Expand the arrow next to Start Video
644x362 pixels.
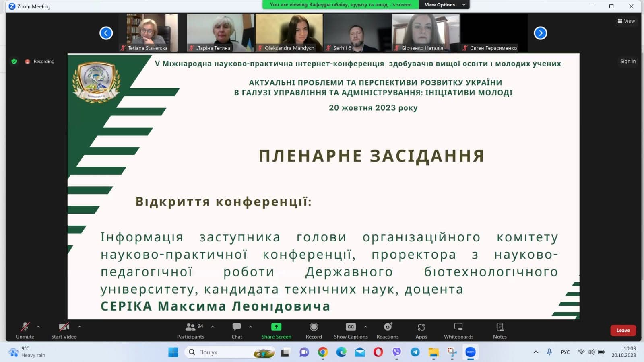point(79,327)
